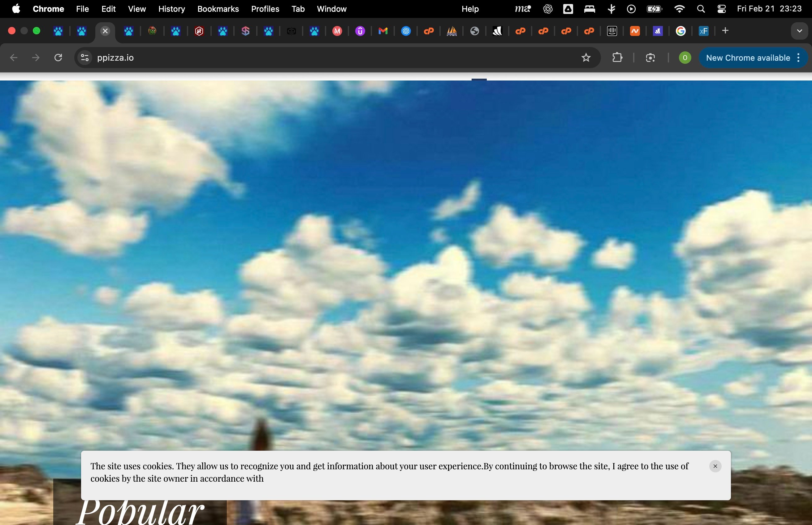Image resolution: width=812 pixels, height=525 pixels.
Task: Open the Wi-Fi menu
Action: click(680, 9)
